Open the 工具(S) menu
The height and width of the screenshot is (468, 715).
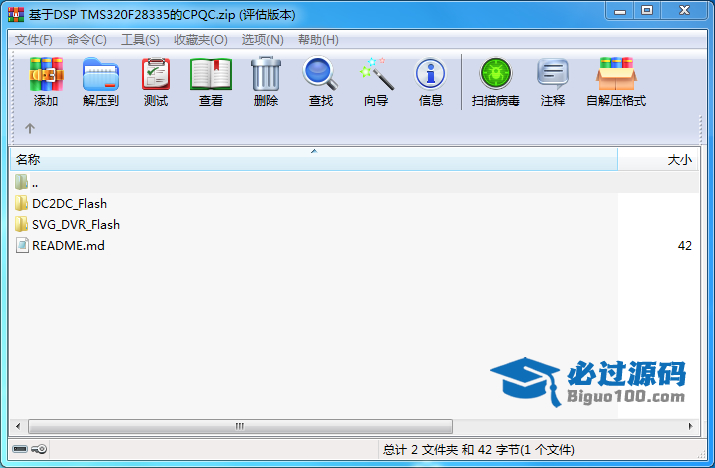140,40
